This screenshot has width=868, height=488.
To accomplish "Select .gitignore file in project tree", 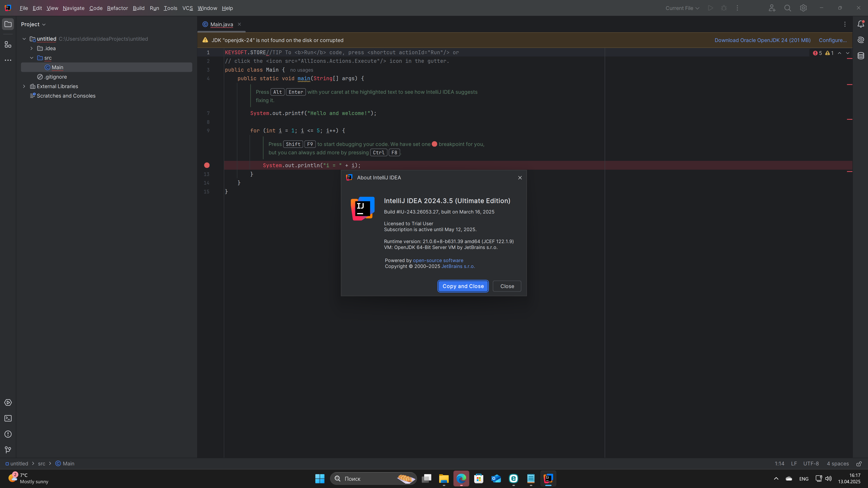I will click(52, 77).
